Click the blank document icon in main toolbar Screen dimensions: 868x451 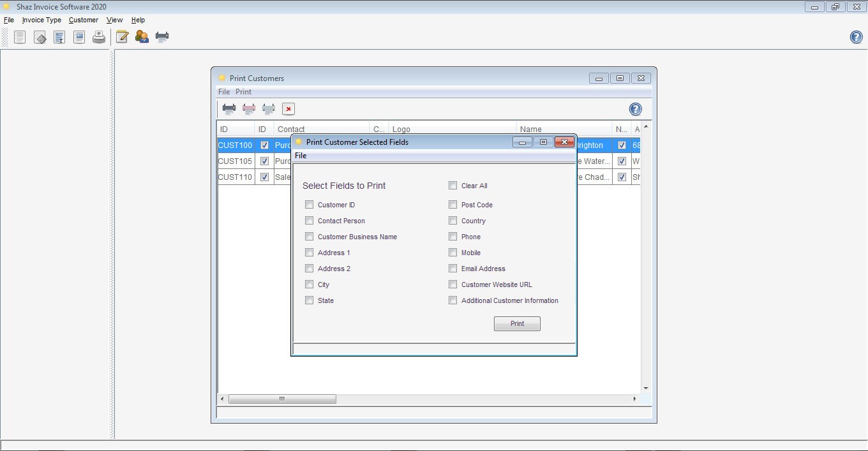20,38
